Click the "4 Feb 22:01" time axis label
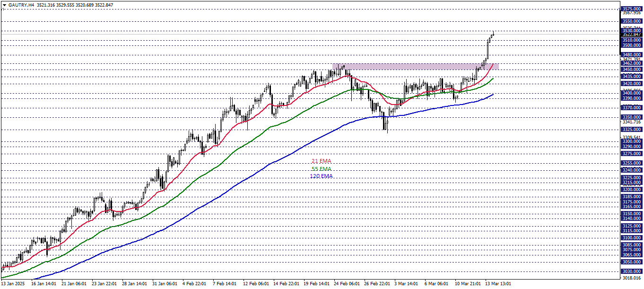The width and height of the screenshot is (644, 289). [x=195, y=284]
